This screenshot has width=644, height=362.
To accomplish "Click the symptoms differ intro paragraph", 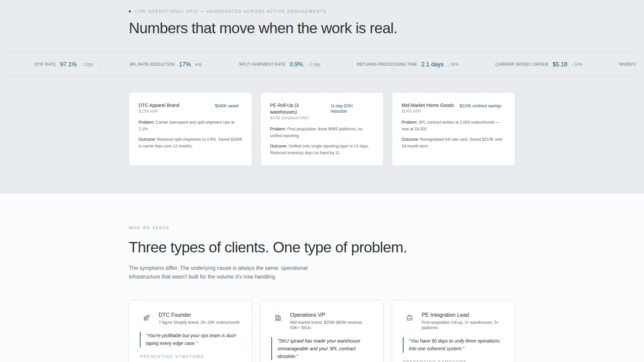I will tap(218, 273).
